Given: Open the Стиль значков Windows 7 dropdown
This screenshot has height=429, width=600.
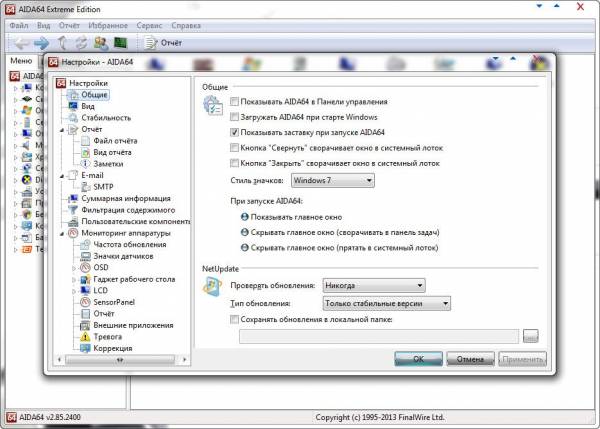Looking at the screenshot, I should (x=333, y=180).
